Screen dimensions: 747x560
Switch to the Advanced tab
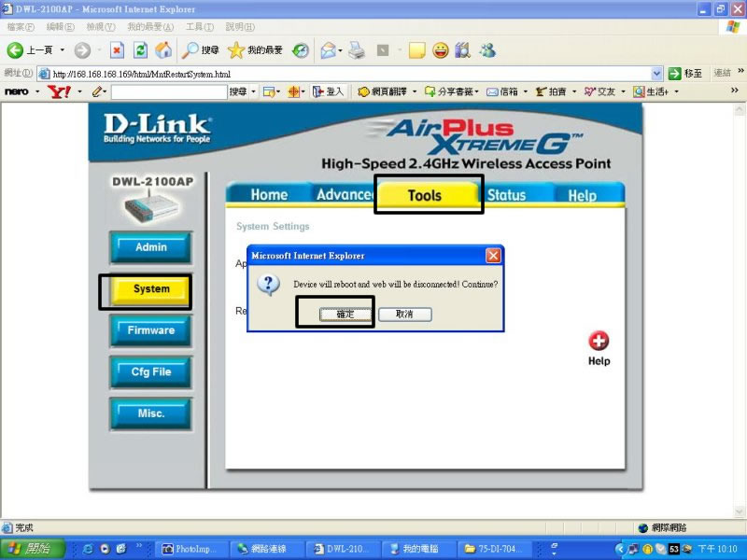point(344,195)
